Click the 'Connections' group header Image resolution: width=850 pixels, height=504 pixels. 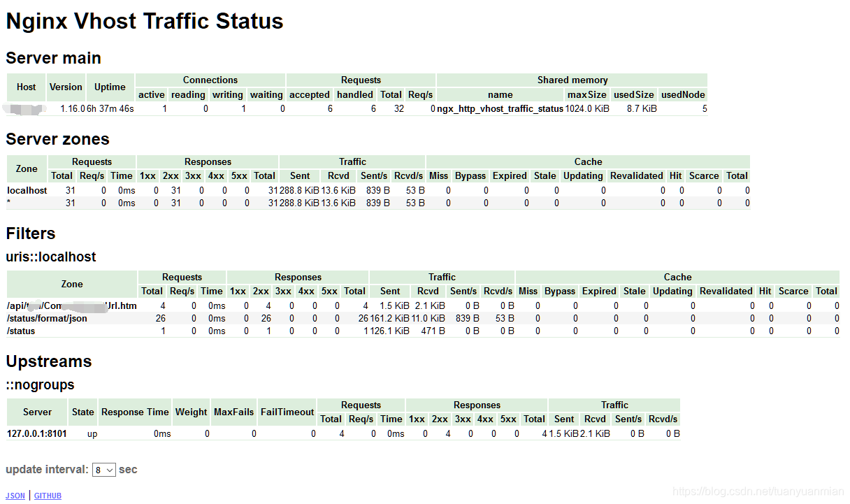pos(210,80)
